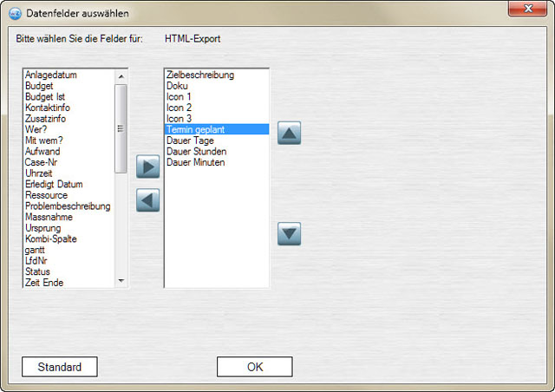
Task: Choose Problembeschreibung in the left list
Action: 68,206
